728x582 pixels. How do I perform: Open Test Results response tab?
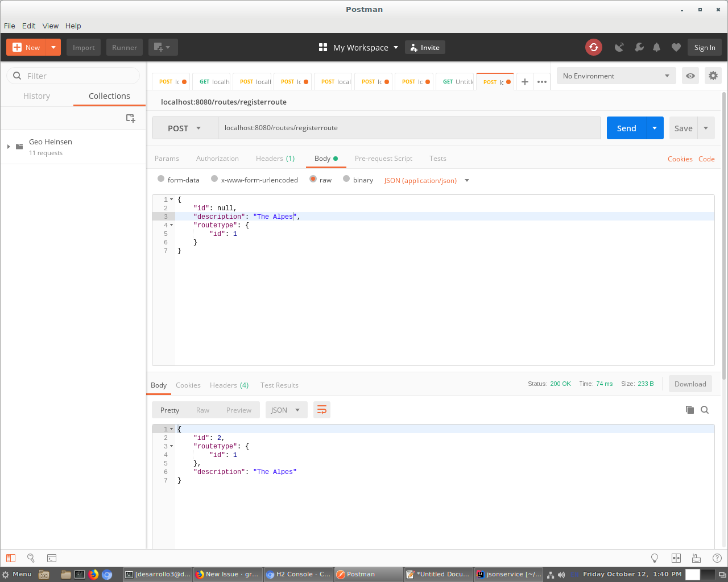click(279, 385)
